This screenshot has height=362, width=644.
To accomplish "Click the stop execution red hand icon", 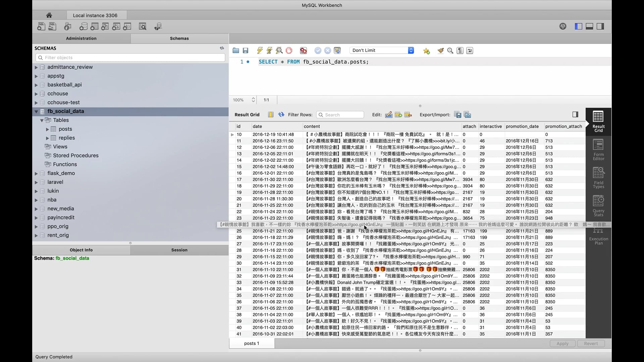I will click(289, 51).
